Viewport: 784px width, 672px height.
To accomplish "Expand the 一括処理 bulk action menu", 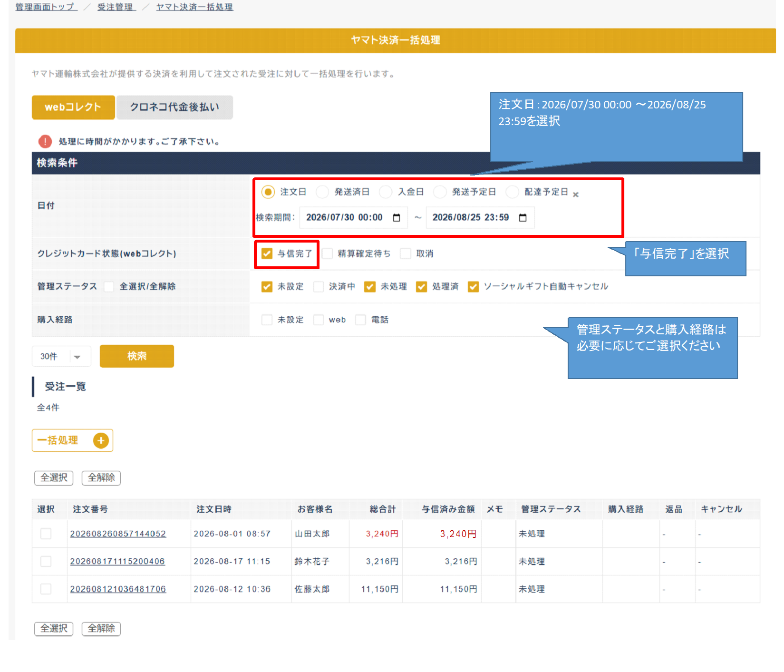I will 72,440.
